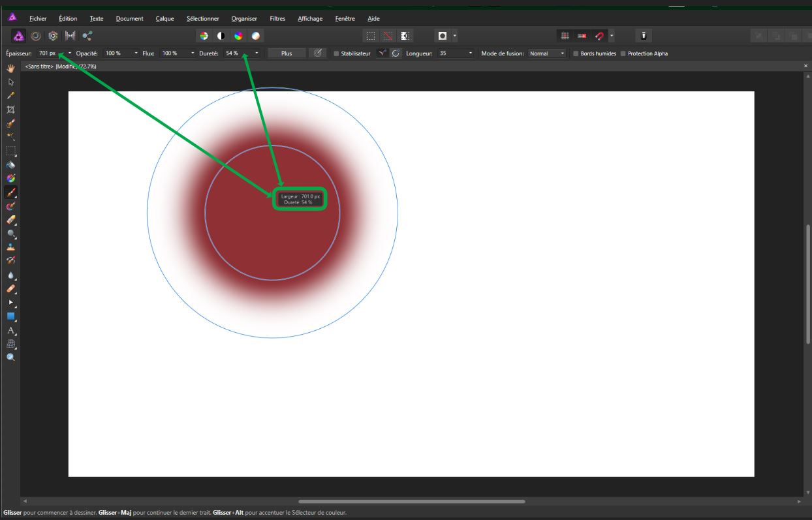
Task: Select the Zoom magnifier tool
Action: 11,358
